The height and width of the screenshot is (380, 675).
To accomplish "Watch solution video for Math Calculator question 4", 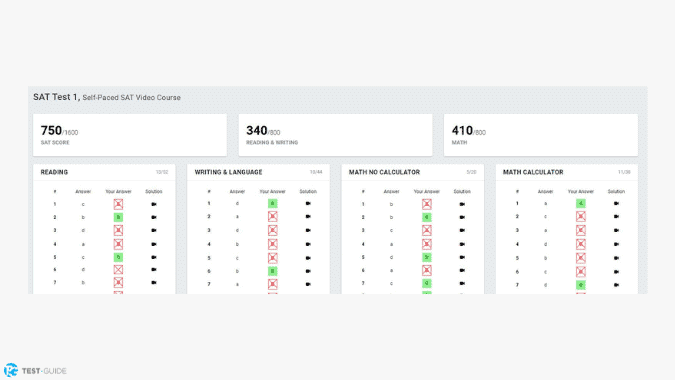I will coord(616,244).
